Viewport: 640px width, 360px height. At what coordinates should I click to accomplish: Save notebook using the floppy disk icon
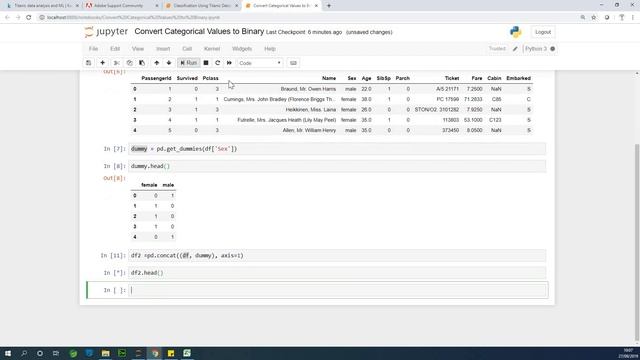click(89, 63)
